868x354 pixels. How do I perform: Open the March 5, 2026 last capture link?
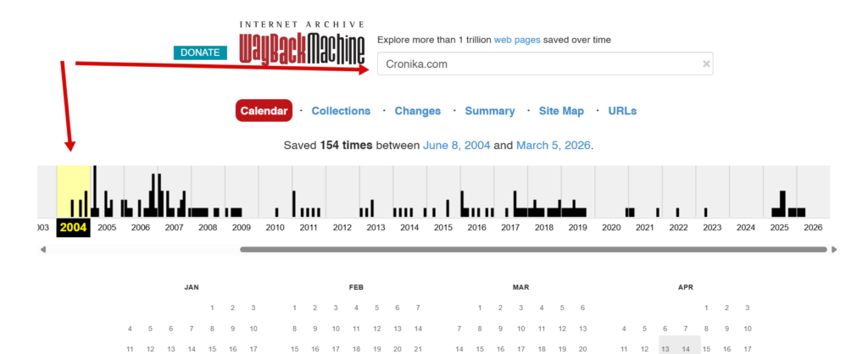(x=554, y=146)
